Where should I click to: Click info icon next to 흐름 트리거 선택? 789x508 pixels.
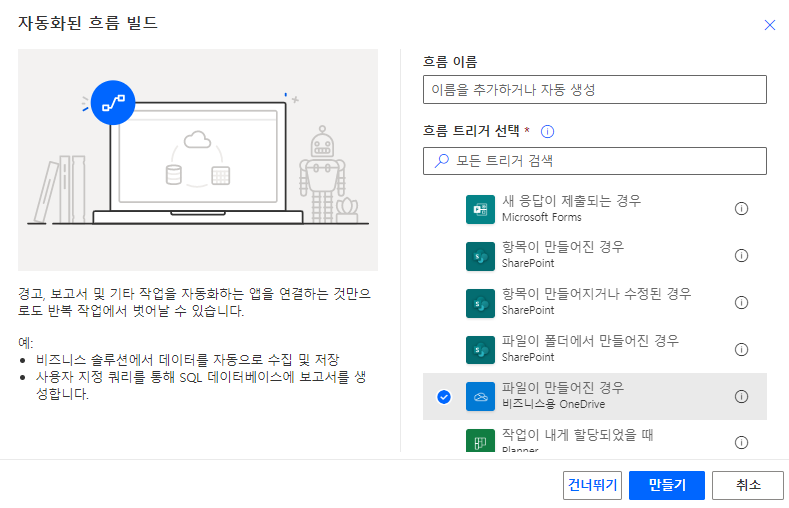(x=547, y=131)
